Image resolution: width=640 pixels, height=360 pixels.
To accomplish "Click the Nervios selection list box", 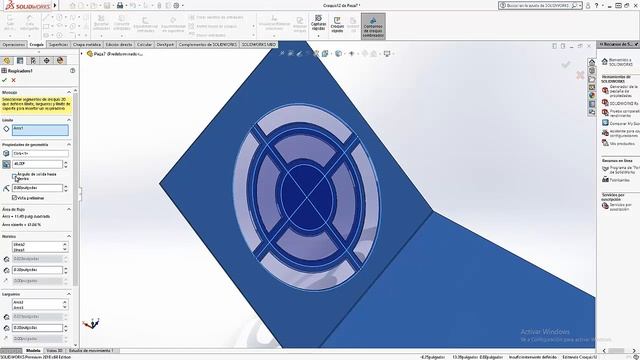I will 40,247.
